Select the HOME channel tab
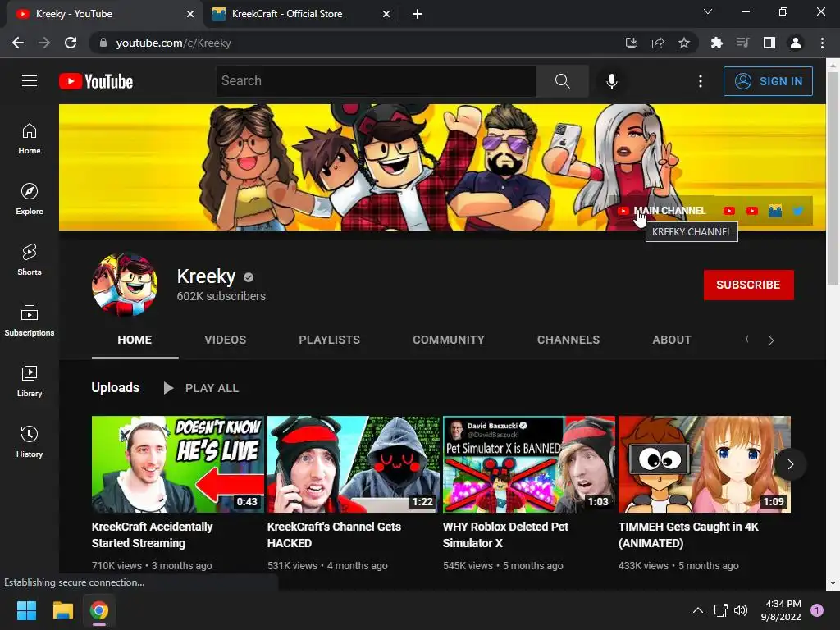Image resolution: width=840 pixels, height=630 pixels. (135, 340)
